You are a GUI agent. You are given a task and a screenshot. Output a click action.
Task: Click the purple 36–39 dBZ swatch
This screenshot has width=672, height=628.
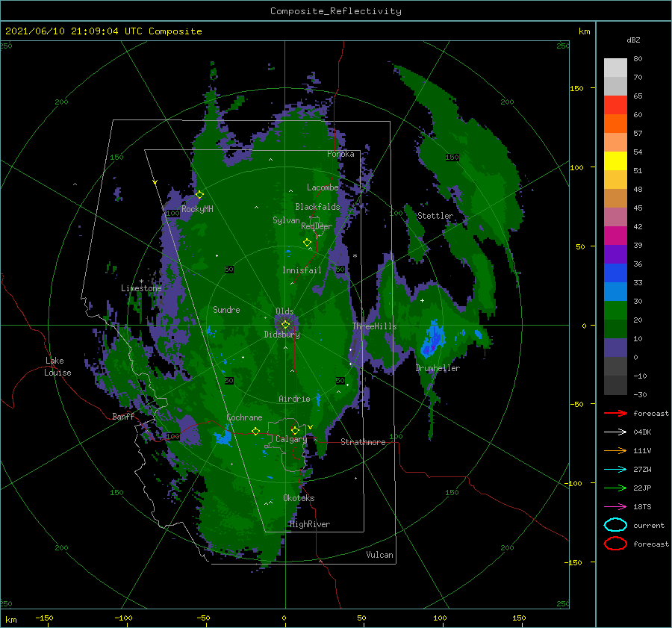(615, 254)
